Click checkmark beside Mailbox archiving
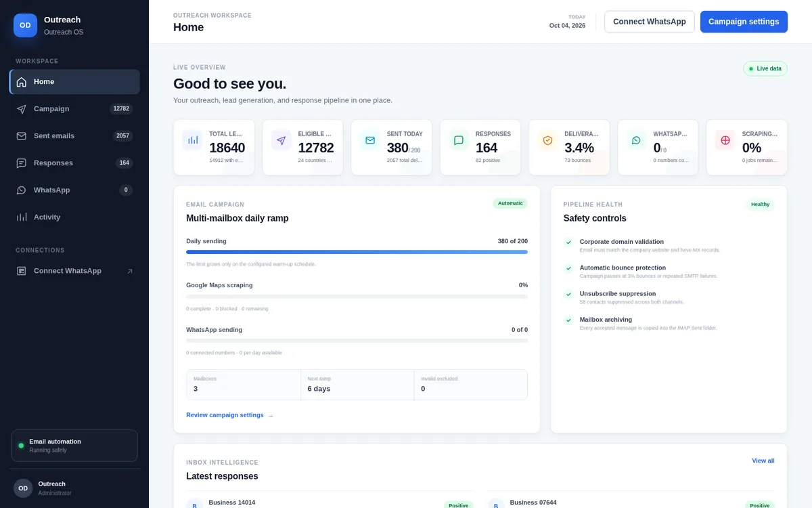The height and width of the screenshot is (508, 812). pos(568,320)
